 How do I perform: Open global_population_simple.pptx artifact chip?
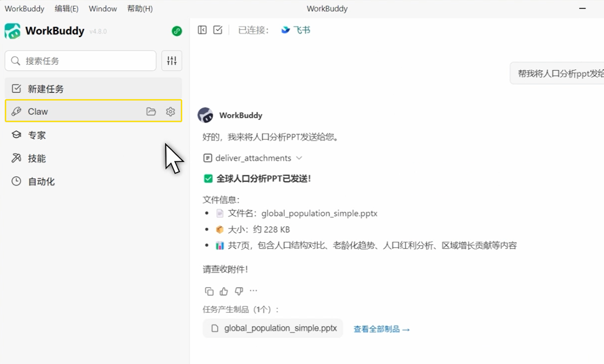tap(273, 328)
